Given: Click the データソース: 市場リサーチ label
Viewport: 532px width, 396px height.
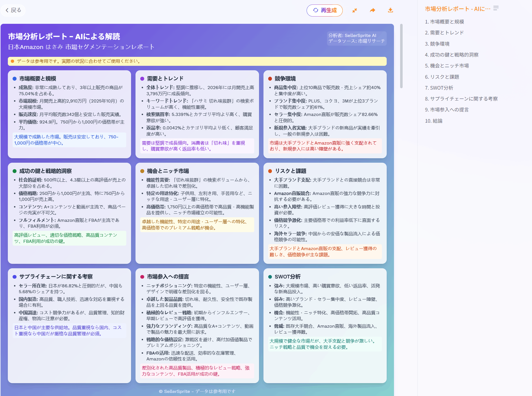Looking at the screenshot, I should pyautogui.click(x=357, y=41).
